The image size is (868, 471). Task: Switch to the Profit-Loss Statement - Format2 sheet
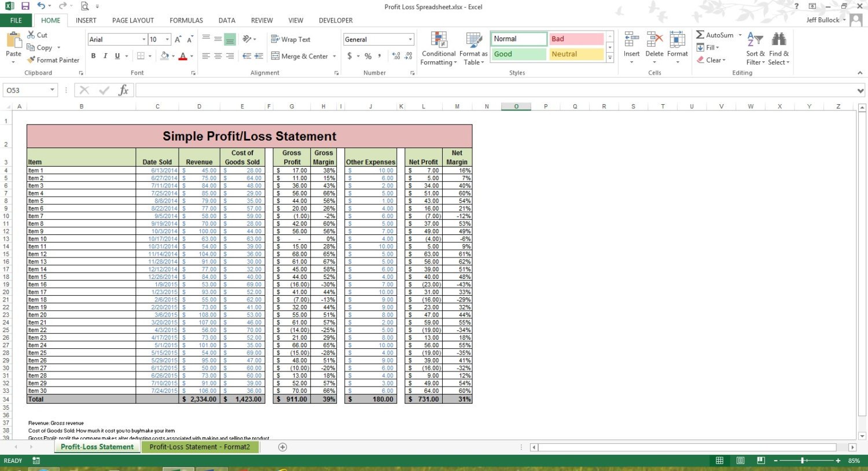point(200,447)
